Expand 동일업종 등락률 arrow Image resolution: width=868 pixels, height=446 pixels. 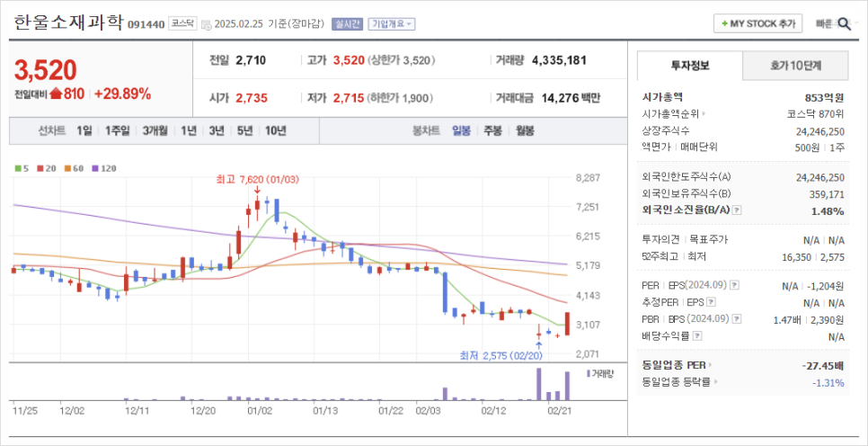tap(716, 382)
